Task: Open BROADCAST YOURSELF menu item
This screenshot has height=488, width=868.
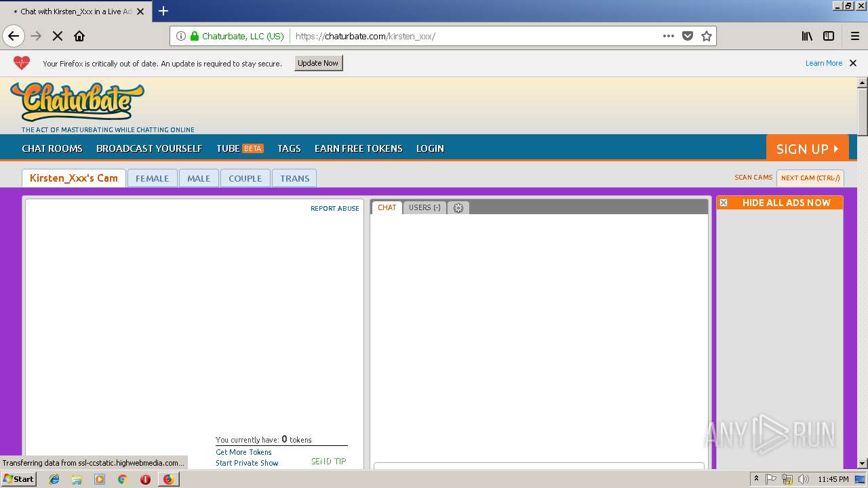Action: (149, 148)
